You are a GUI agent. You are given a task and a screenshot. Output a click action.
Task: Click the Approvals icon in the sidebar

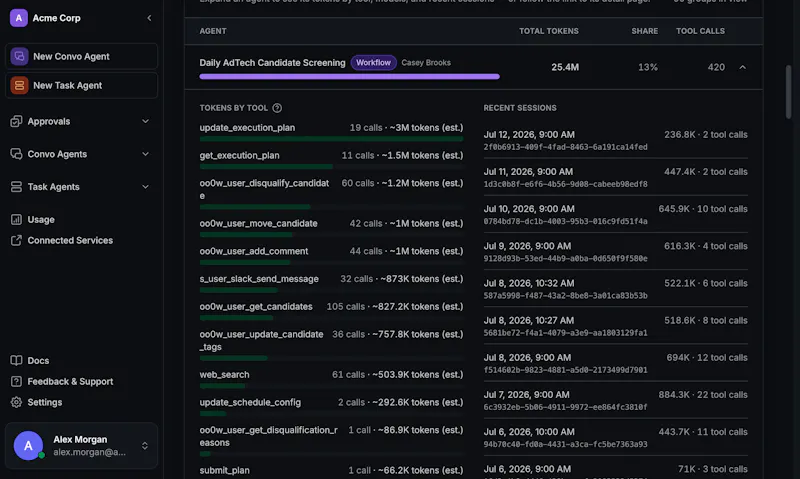click(x=16, y=121)
